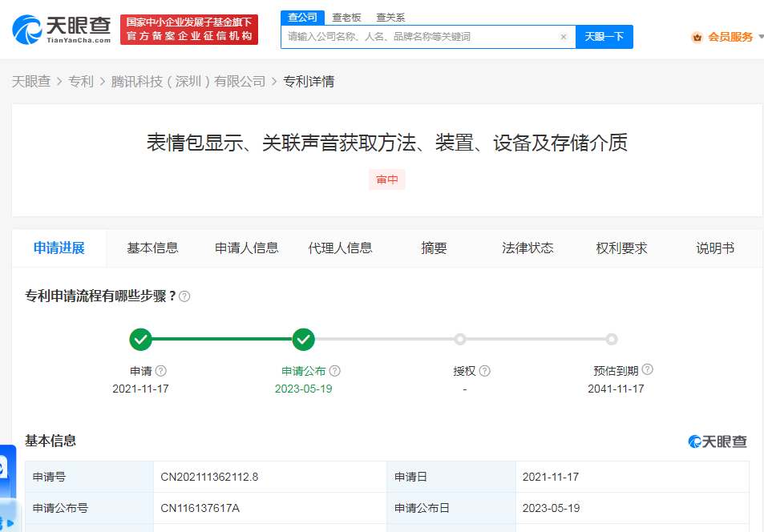Screen dimensions: 764x532
Task: Click help icon next to 申请 step
Action: click(x=161, y=371)
